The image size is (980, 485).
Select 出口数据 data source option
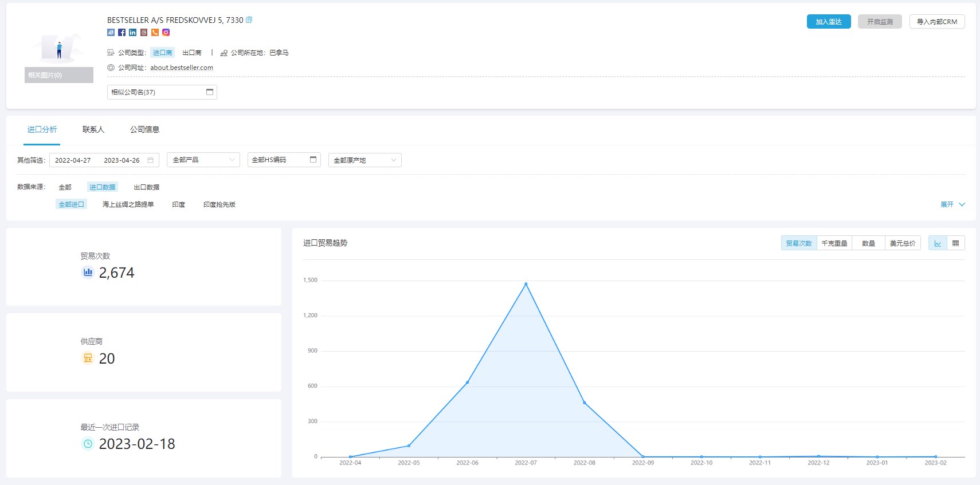147,187
